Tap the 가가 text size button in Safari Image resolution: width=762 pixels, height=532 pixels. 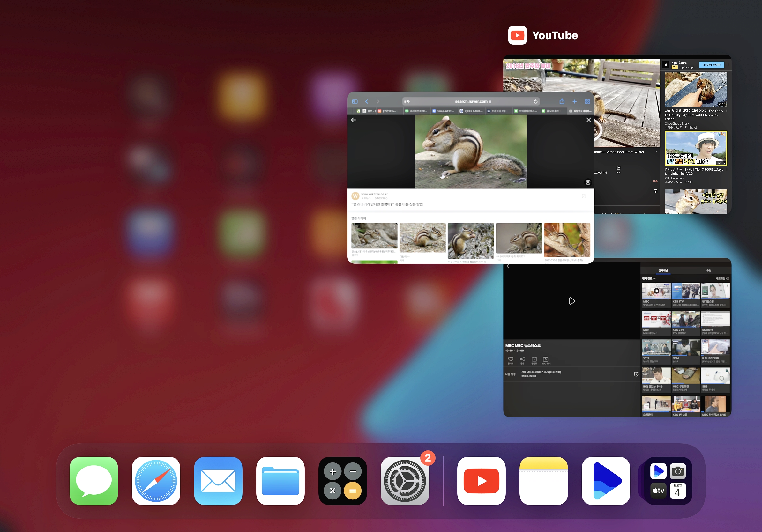coord(407,101)
